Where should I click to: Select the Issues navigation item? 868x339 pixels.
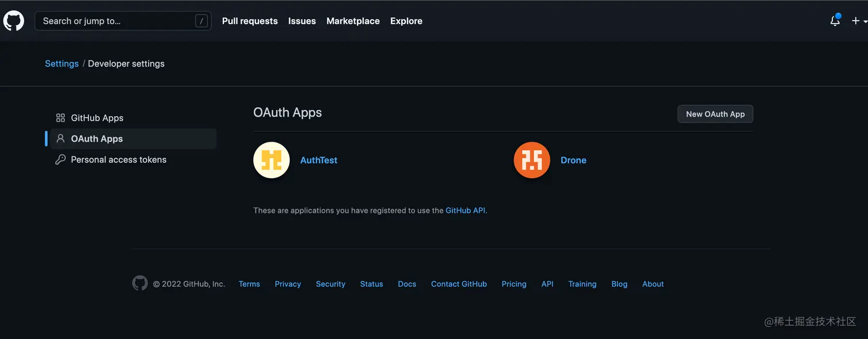(x=302, y=21)
